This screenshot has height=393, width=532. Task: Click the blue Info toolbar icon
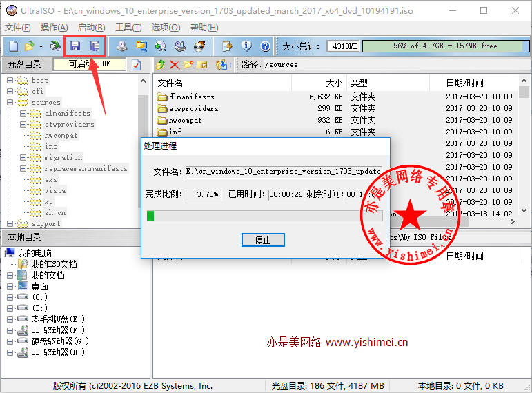[x=246, y=46]
